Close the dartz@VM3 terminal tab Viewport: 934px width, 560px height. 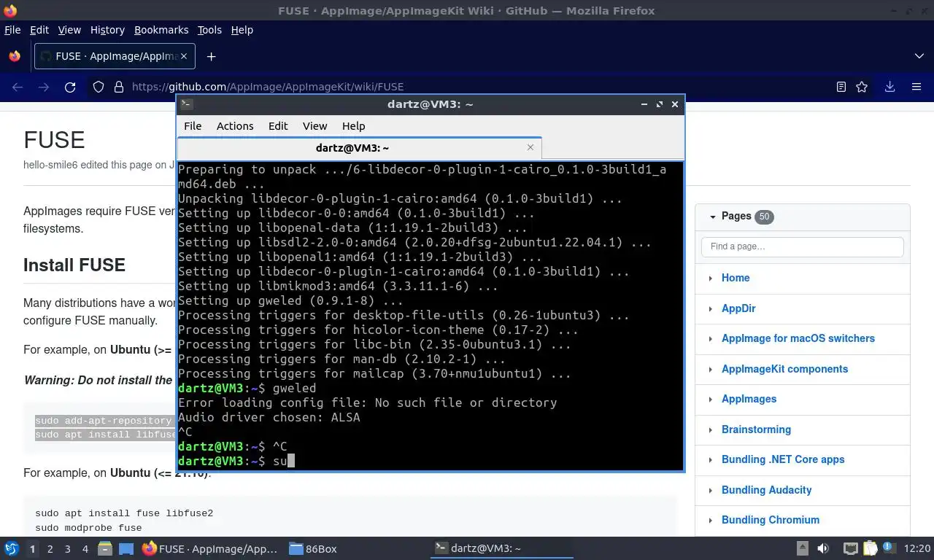click(x=530, y=147)
